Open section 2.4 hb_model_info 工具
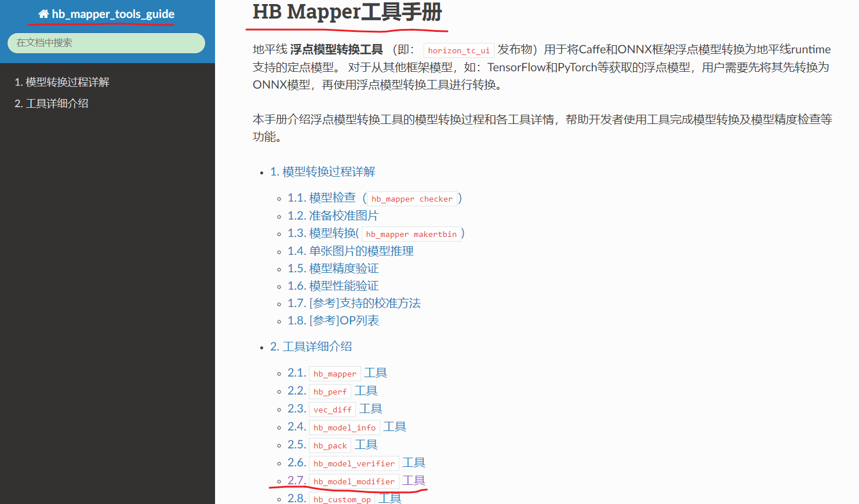The height and width of the screenshot is (504, 859). click(347, 427)
